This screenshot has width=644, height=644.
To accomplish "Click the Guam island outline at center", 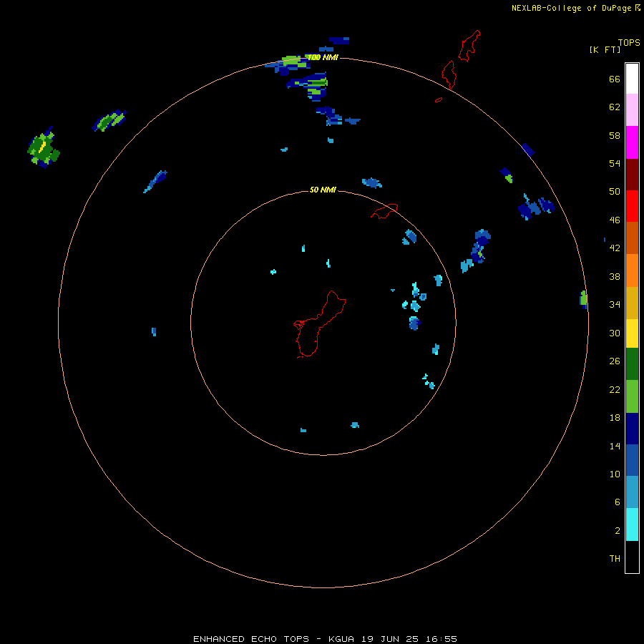I will tap(319, 324).
